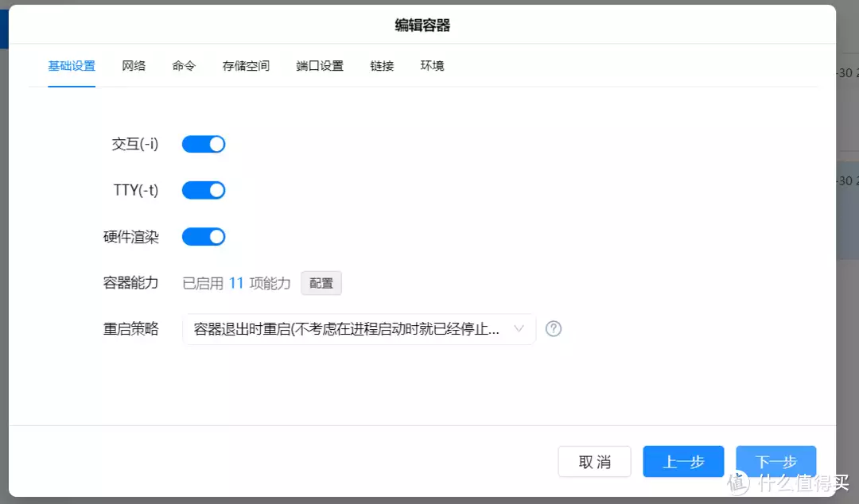
Task: Toggle the 交互(-i) switch
Action: point(204,144)
